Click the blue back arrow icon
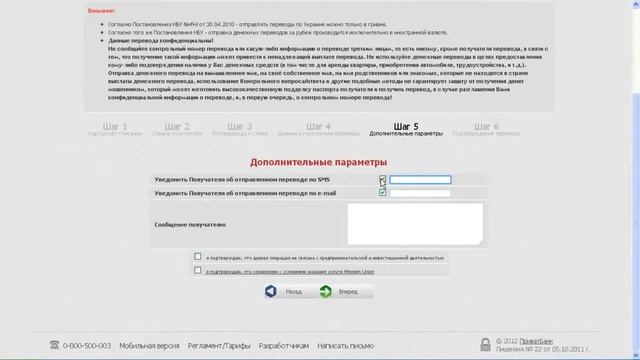This screenshot has width=640, height=360. [271, 291]
